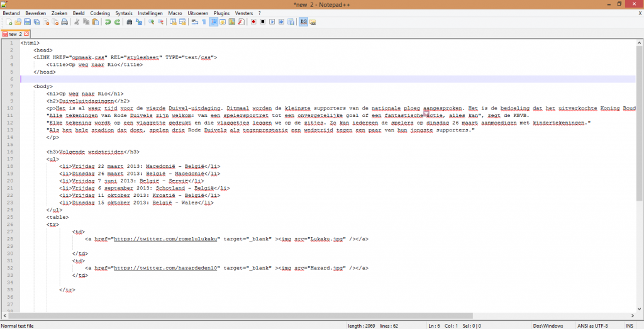The width and height of the screenshot is (644, 329).
Task: Open the Bewerken menu
Action: click(35, 14)
